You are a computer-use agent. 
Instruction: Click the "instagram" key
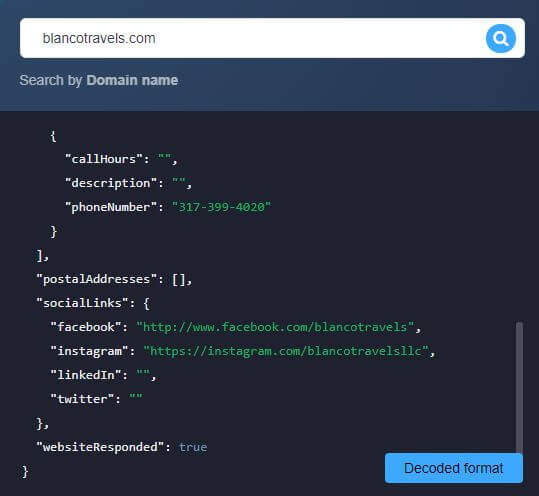coord(89,351)
